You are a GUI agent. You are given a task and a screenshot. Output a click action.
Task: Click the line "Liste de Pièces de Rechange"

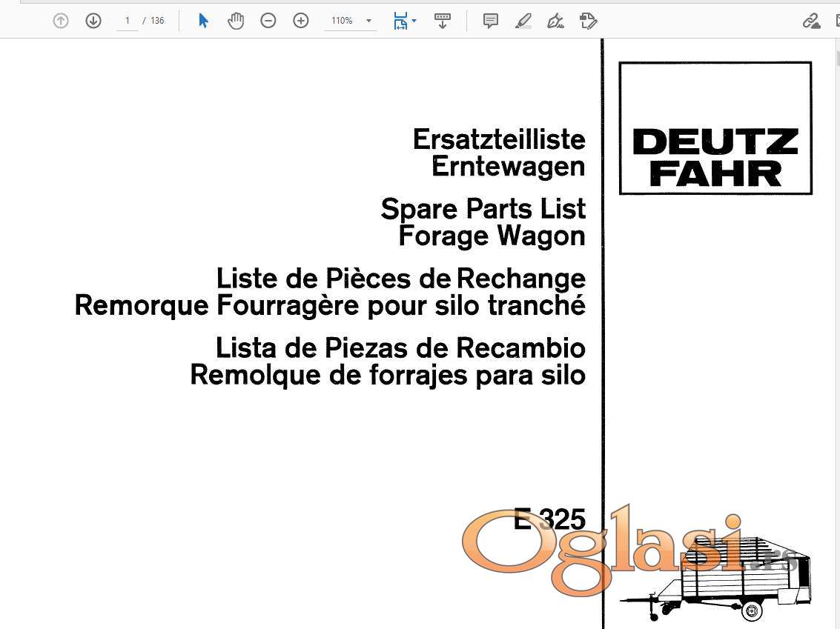(x=400, y=279)
